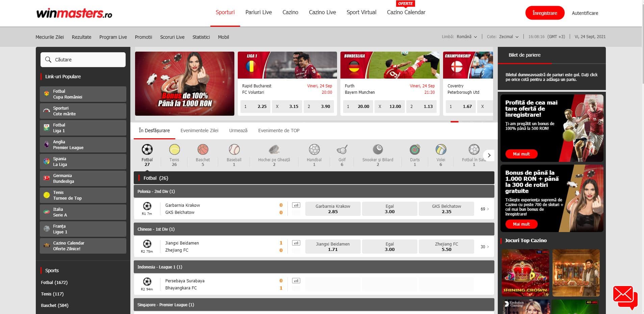644x314 pixels.
Task: Open the Shining Crown casino game thumbnail
Action: [525, 273]
